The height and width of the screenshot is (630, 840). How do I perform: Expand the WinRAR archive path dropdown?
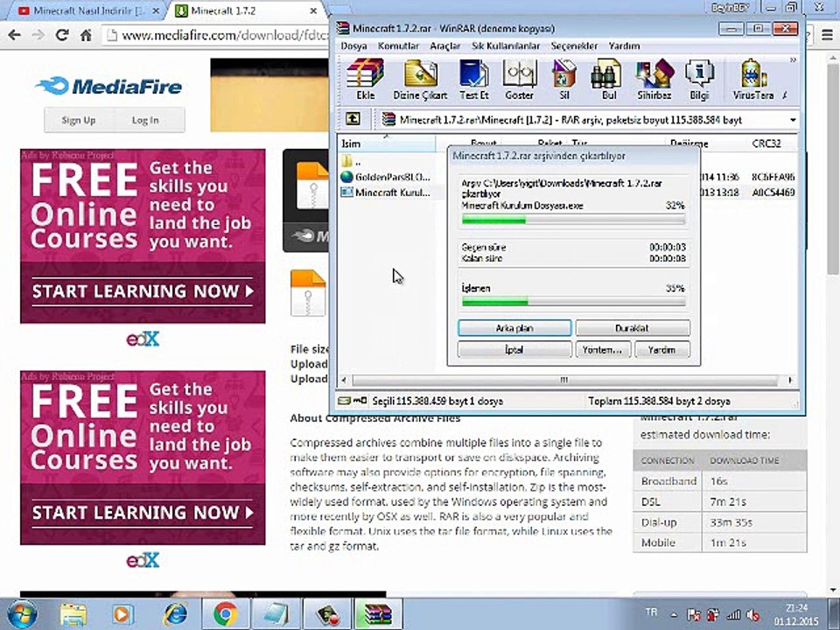tap(793, 120)
